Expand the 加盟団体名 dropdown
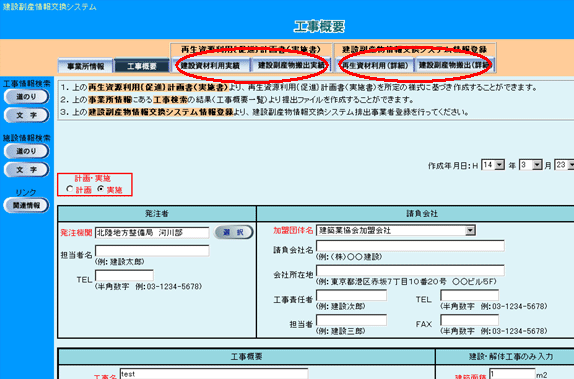This screenshot has width=574, height=379. (396, 230)
